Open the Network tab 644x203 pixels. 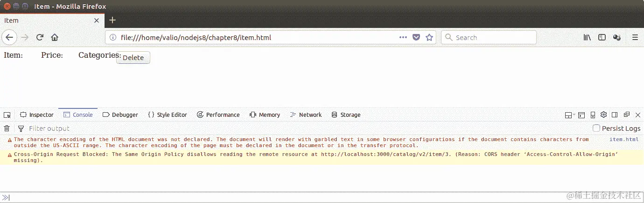[x=306, y=115]
